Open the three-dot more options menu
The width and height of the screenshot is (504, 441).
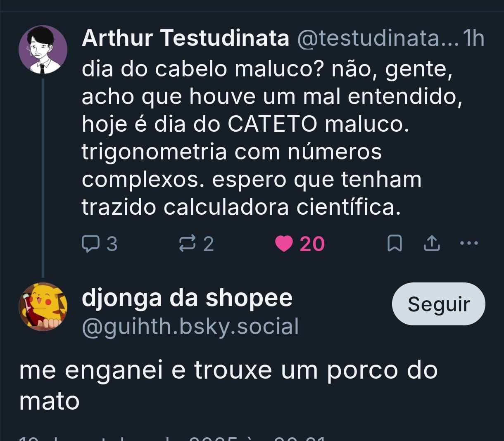click(x=469, y=243)
